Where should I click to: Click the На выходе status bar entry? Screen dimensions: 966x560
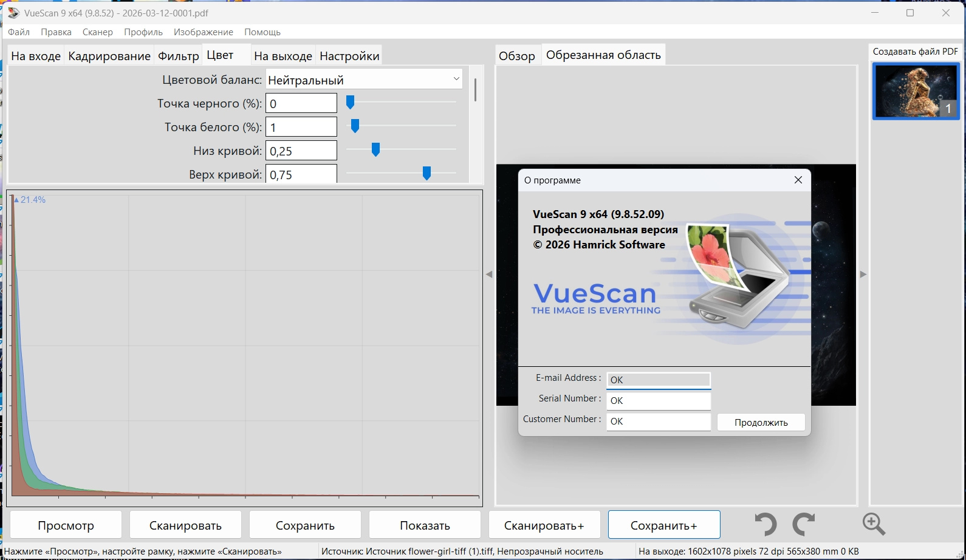(x=748, y=551)
